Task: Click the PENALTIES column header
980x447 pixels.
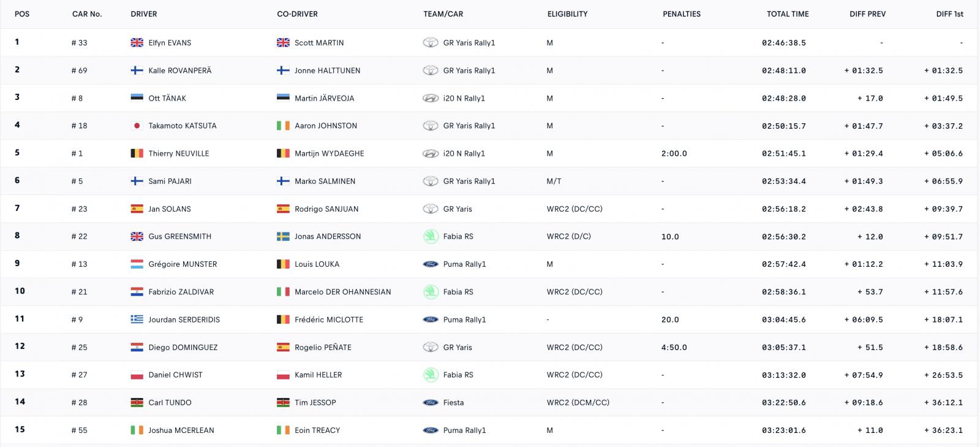Action: click(681, 14)
